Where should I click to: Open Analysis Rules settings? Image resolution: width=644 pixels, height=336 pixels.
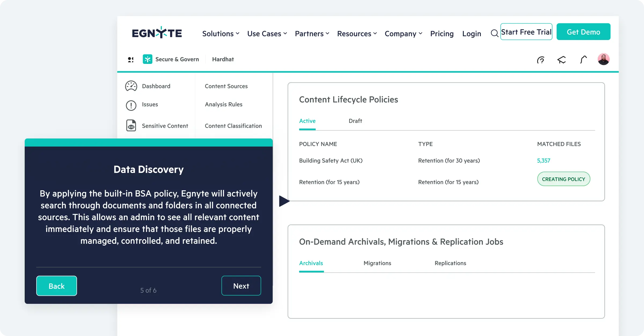point(224,104)
